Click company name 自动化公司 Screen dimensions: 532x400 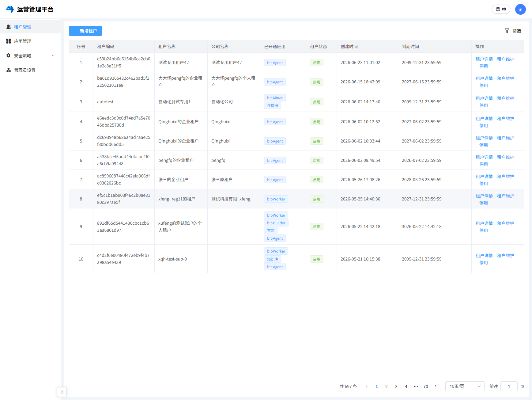(222, 101)
